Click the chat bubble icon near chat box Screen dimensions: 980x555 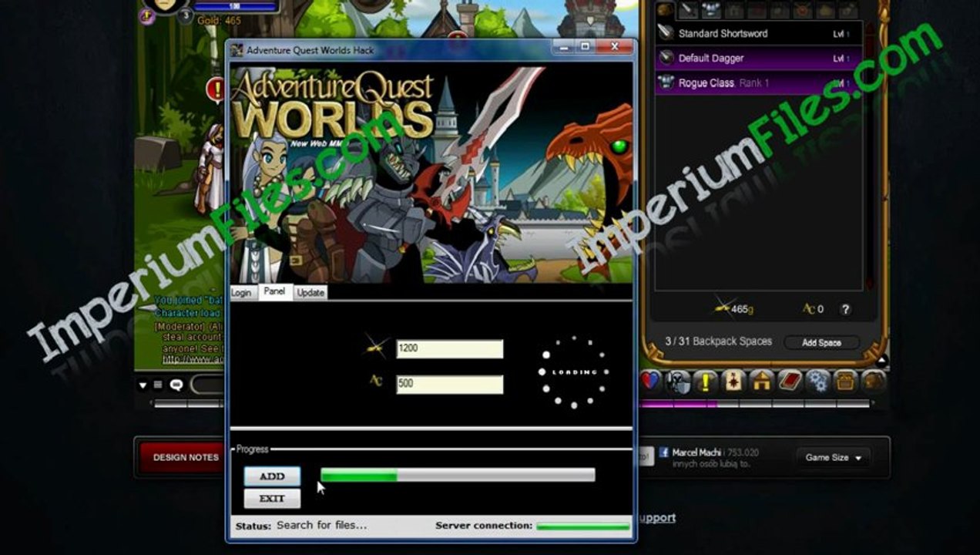pos(176,385)
